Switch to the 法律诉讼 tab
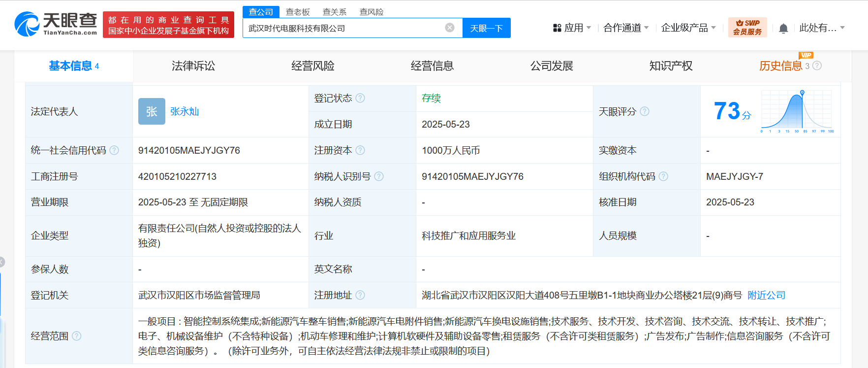 [x=193, y=66]
